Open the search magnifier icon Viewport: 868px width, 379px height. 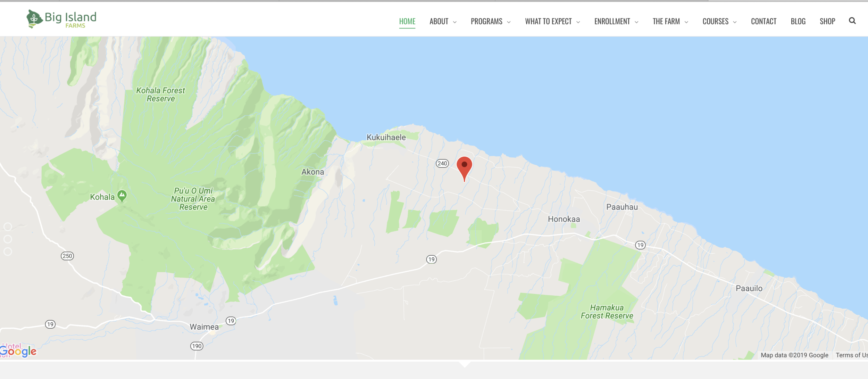(852, 21)
